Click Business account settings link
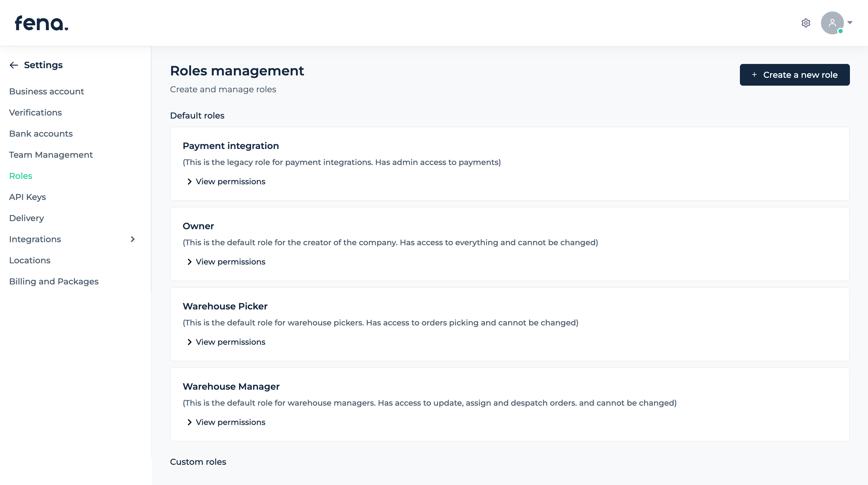 click(x=46, y=91)
